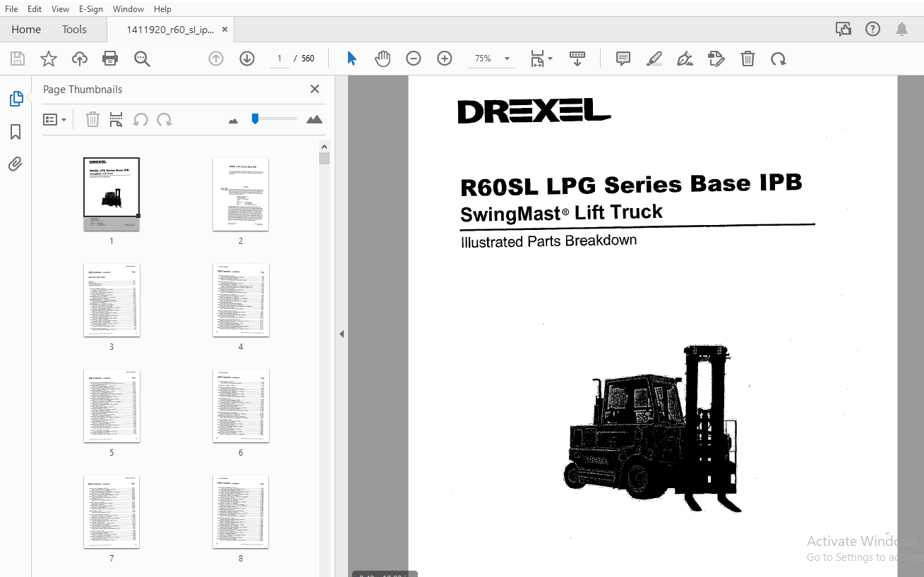Open the Page Thumbnails sidebar icon

16,99
